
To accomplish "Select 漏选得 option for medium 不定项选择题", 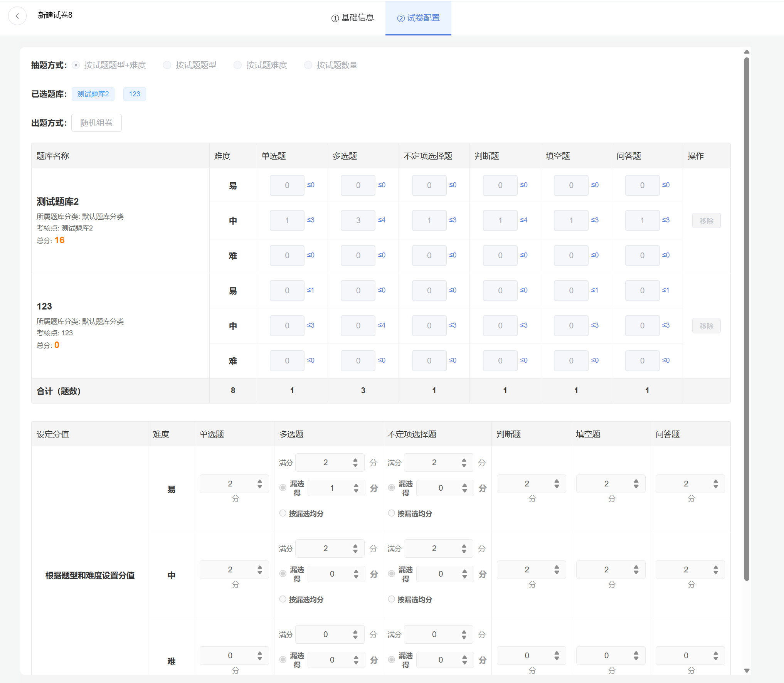I will tap(392, 574).
